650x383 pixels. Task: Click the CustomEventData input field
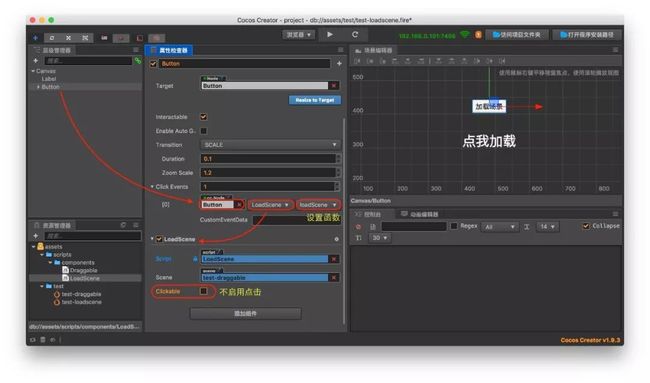(296, 220)
